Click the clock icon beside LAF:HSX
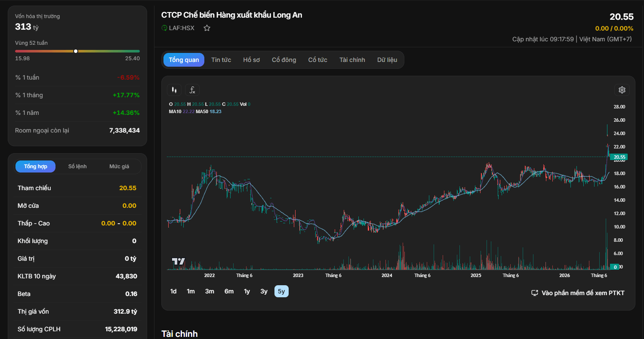 (164, 28)
